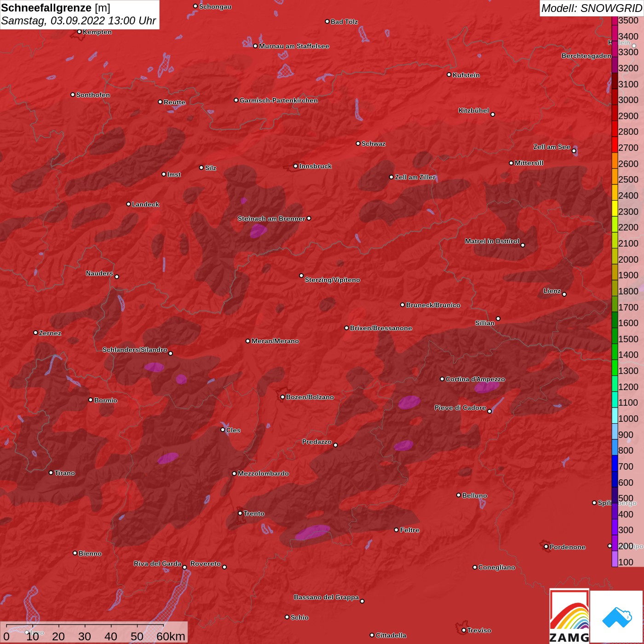Pick the Bormio map marker
644x644 pixels.
(91, 400)
